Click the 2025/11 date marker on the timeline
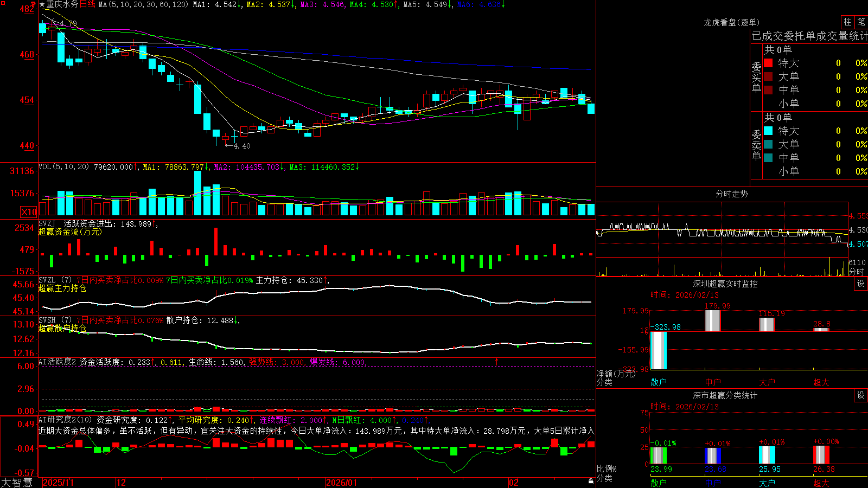 [x=58, y=483]
